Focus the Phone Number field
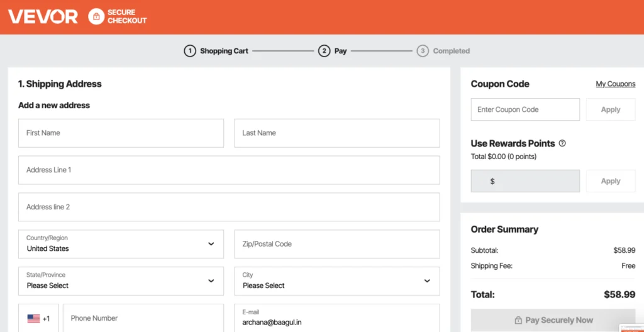 point(143,318)
